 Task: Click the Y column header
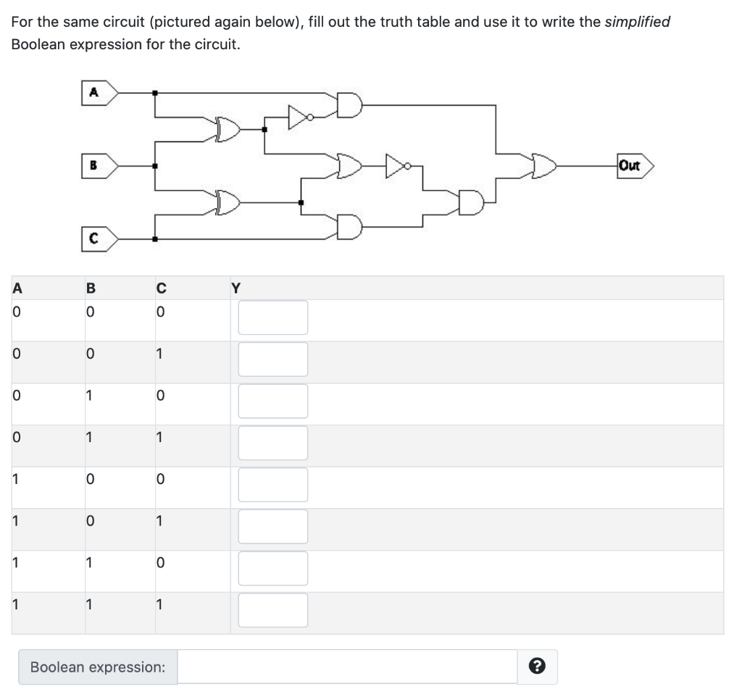234,288
